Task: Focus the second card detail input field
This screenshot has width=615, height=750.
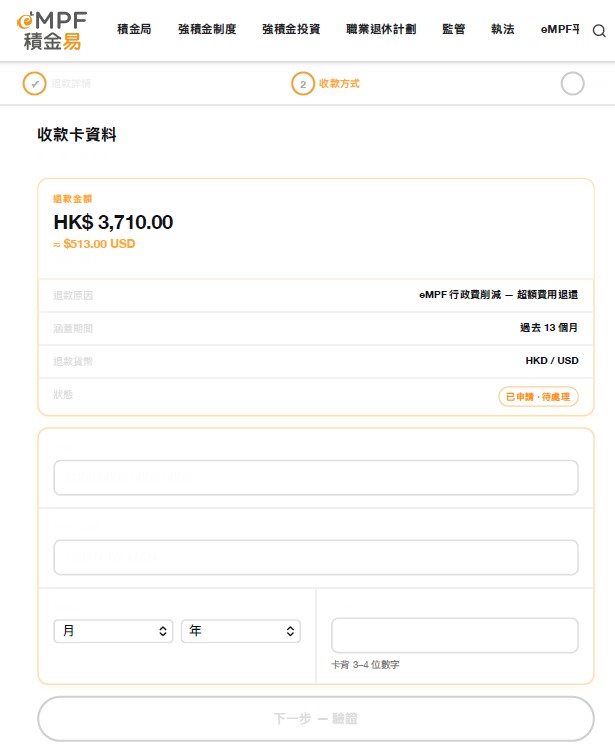Action: pos(316,557)
